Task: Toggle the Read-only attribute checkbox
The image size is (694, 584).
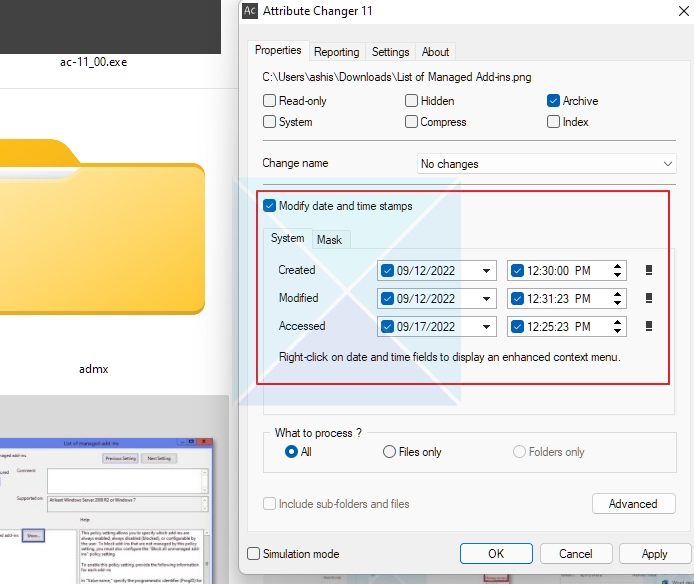Action: pyautogui.click(x=269, y=101)
